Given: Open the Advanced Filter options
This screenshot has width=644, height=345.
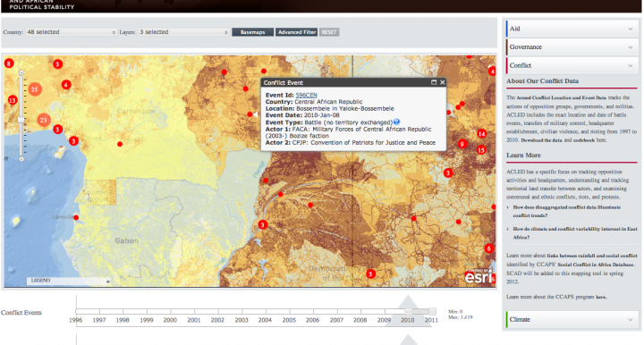Looking at the screenshot, I should pyautogui.click(x=297, y=32).
